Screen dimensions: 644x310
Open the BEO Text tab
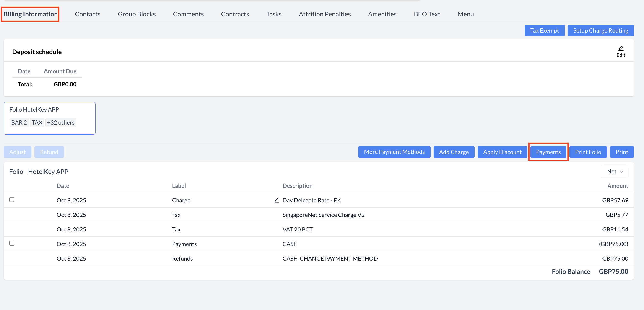coord(427,14)
